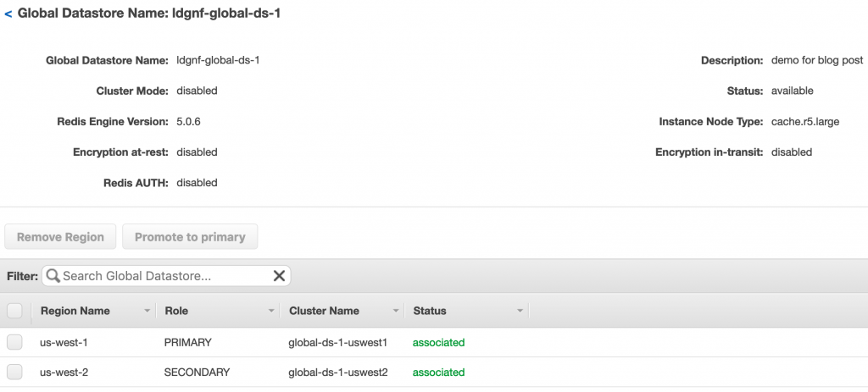Sort by the Region Name column header

[75, 311]
